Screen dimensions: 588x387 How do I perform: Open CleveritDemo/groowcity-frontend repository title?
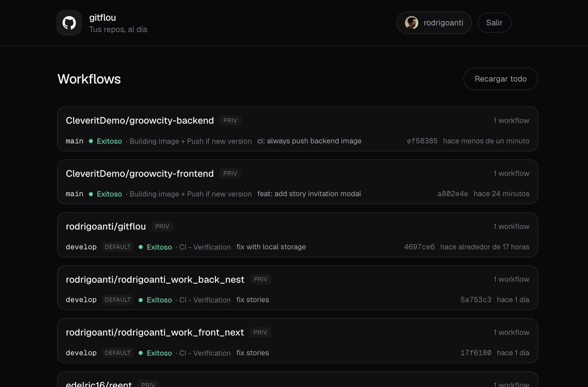[x=140, y=173]
